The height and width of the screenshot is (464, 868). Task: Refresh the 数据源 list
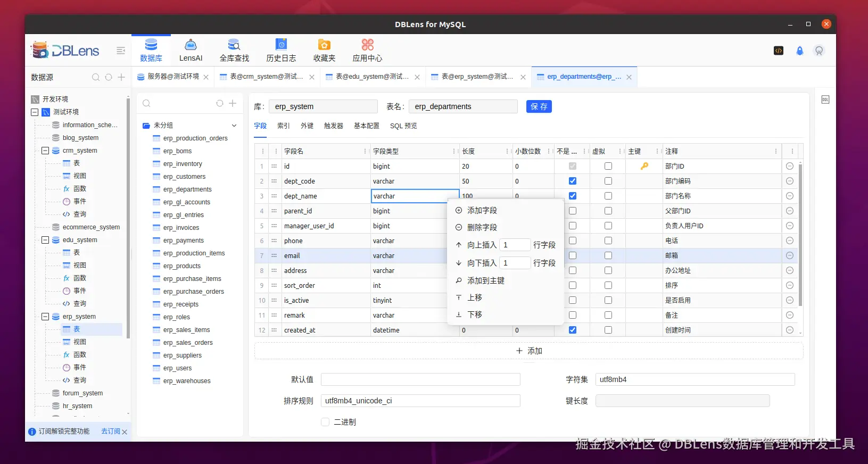tap(109, 77)
